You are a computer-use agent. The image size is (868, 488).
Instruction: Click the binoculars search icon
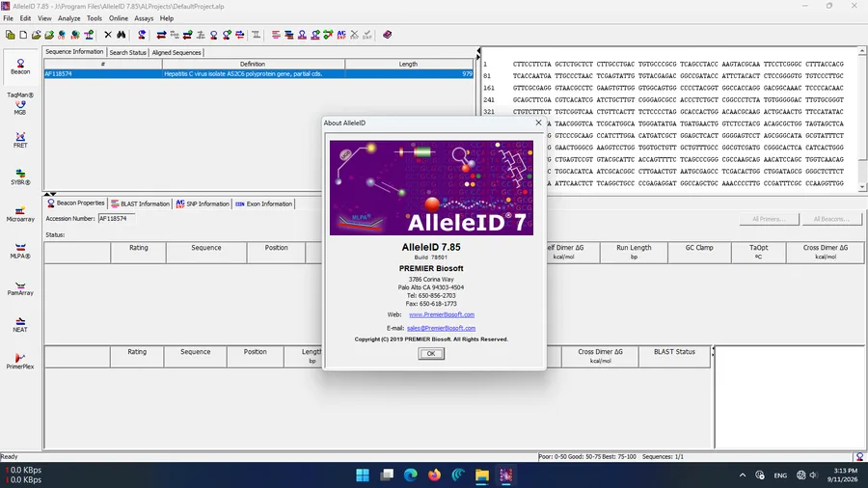[121, 35]
